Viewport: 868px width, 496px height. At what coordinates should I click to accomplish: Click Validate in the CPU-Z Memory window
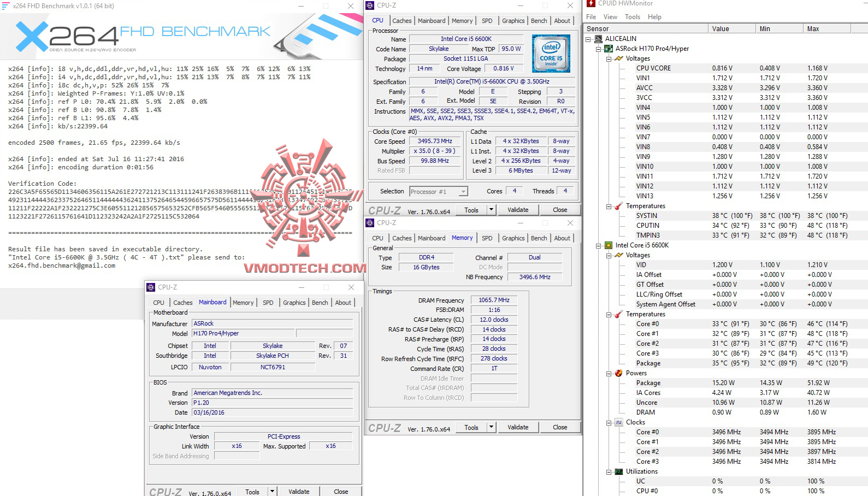[518, 427]
